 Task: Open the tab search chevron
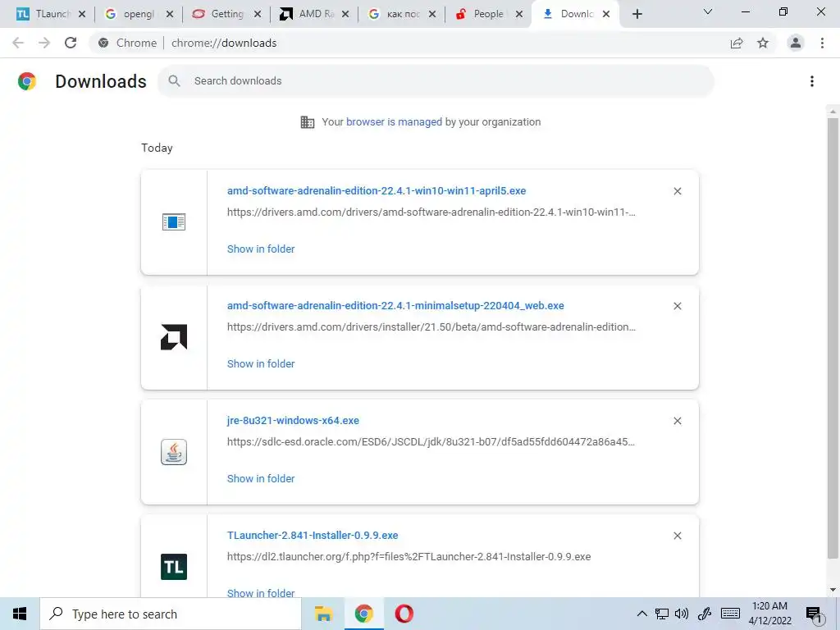tap(708, 11)
